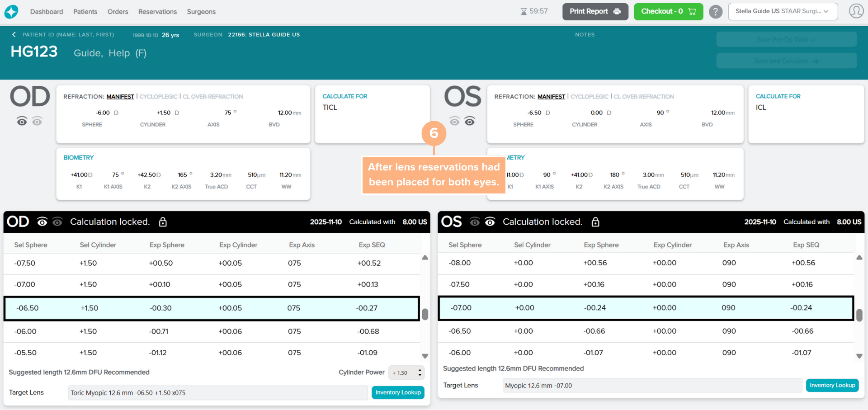Open the Stella Guide US account dropdown
Viewport: 868px width, 410px height.
point(783,11)
